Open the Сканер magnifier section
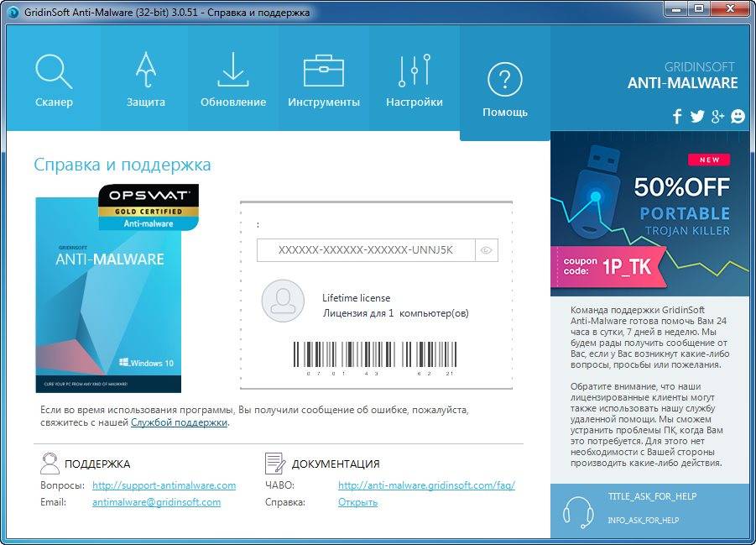756x545 pixels. click(54, 80)
